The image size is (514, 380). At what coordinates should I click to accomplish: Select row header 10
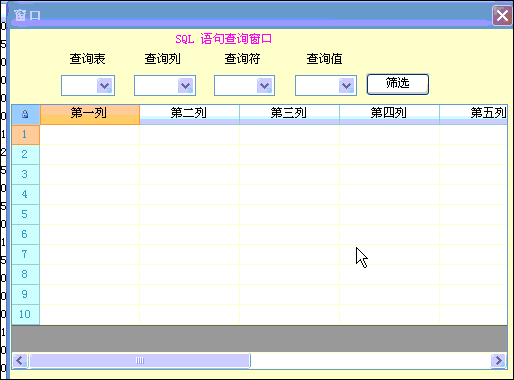(26, 315)
